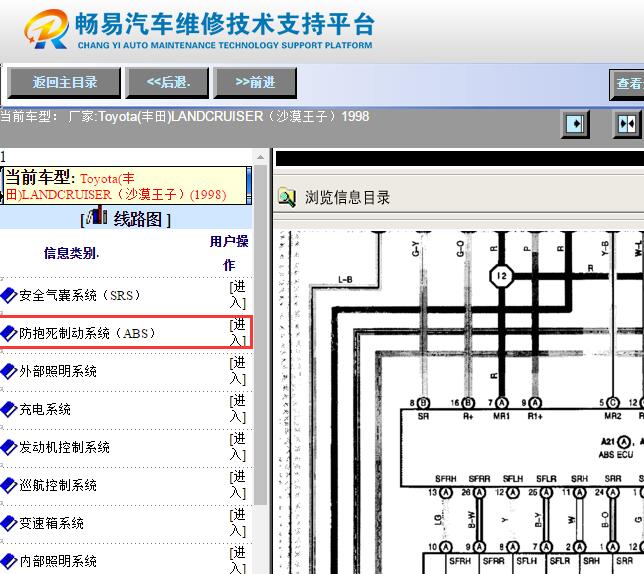
Task: Go back with the <<后退 button
Action: coord(168,83)
